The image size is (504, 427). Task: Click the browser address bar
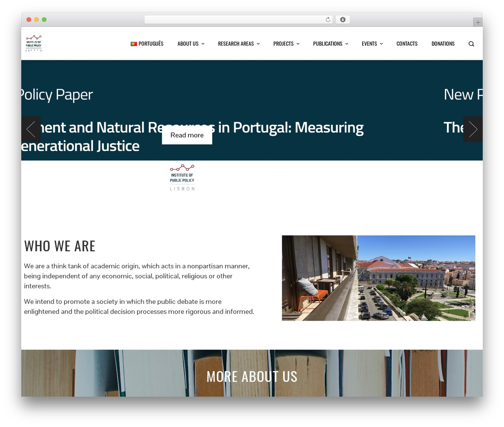tap(239, 20)
